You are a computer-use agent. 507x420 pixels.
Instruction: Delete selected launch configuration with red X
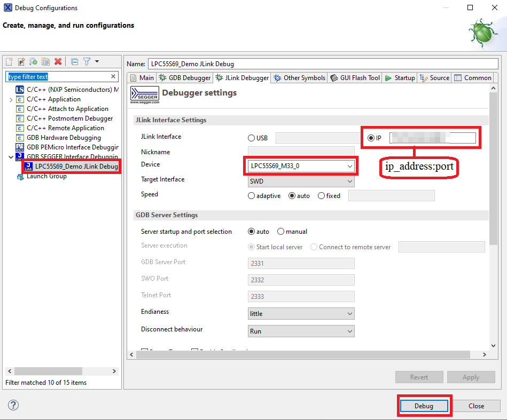point(58,61)
